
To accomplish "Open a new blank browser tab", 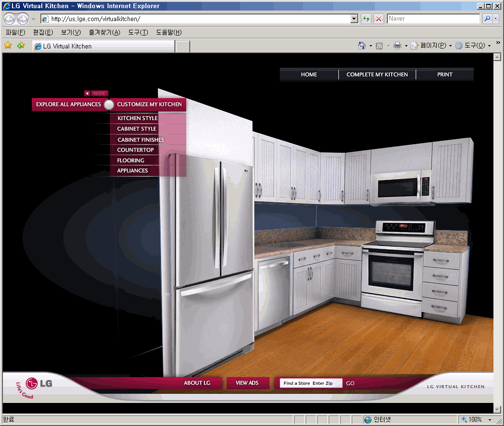I will (x=182, y=46).
